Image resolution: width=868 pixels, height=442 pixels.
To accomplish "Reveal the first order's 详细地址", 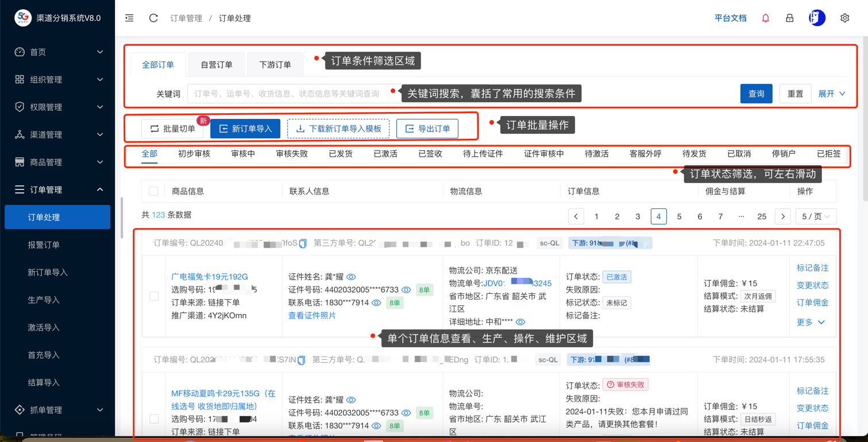I will pos(520,322).
